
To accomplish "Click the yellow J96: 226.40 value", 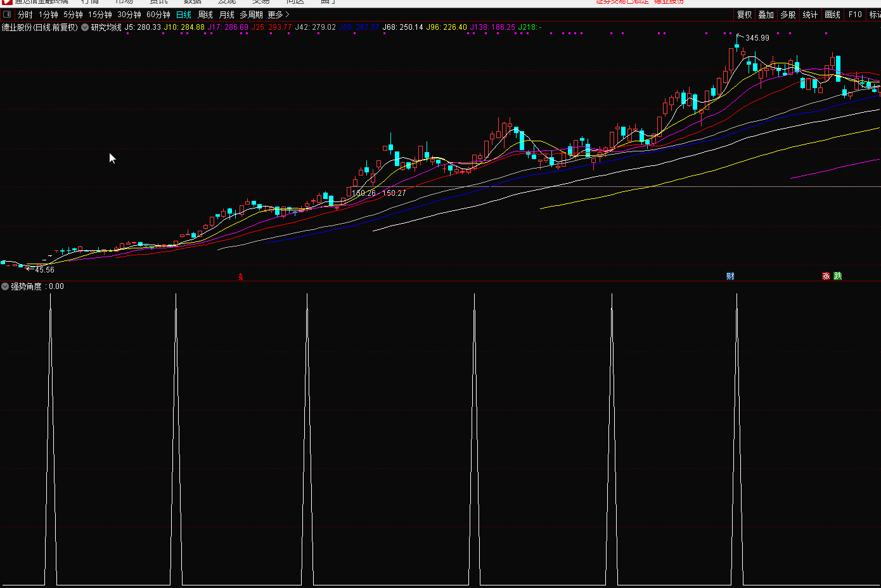I will tap(446, 27).
